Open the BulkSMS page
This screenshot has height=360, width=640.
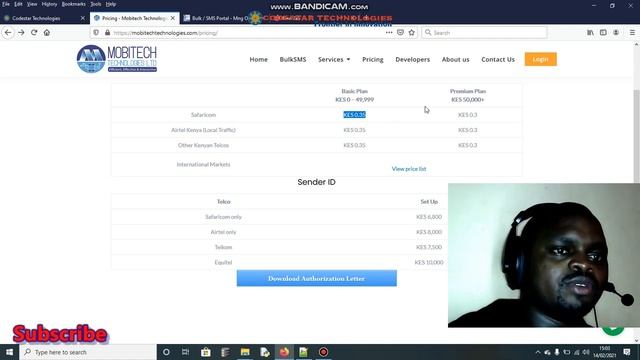pos(293,59)
